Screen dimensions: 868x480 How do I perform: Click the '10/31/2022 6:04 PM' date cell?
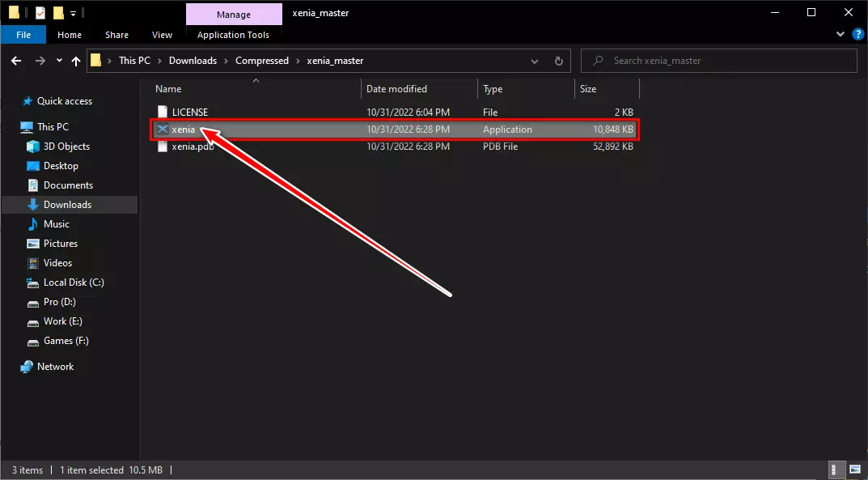coord(408,112)
